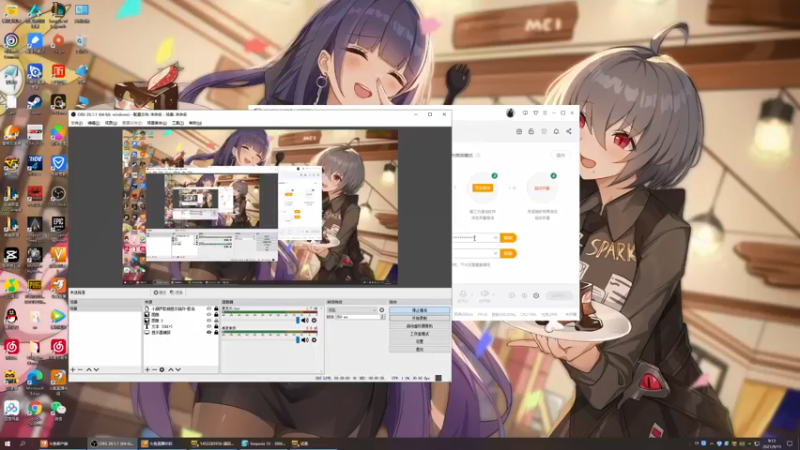Open the scene transition type dropdown

[352, 310]
